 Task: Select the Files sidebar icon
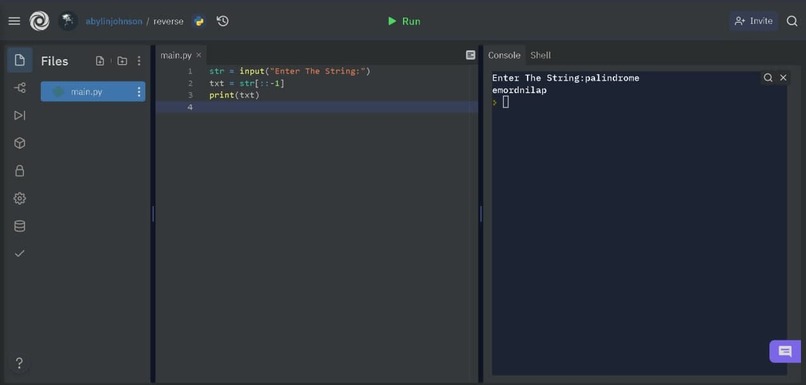click(20, 60)
